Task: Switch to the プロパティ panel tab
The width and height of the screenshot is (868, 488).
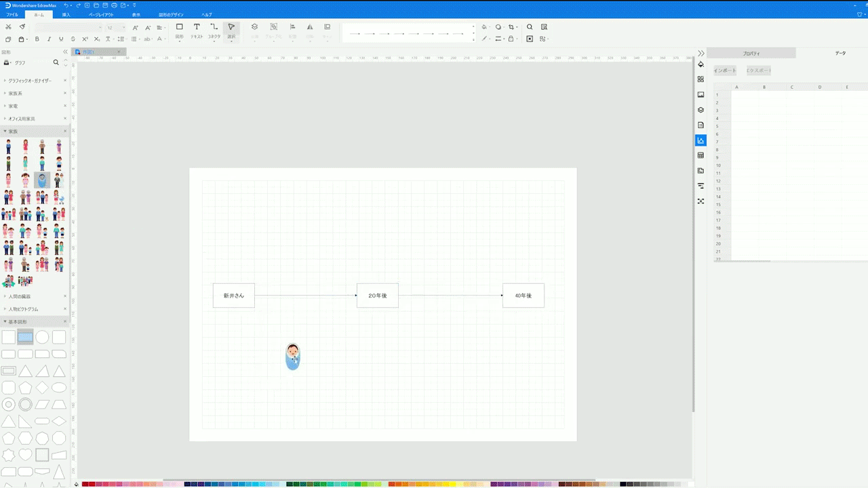Action: 751,53
